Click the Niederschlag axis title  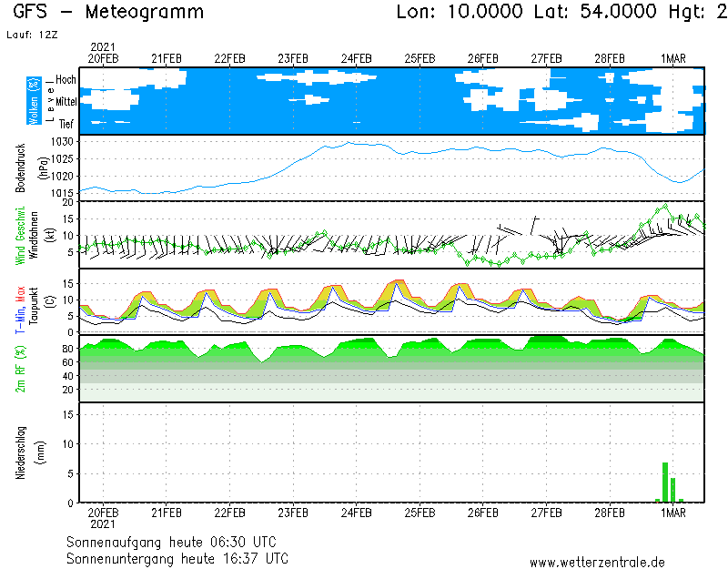21,453
